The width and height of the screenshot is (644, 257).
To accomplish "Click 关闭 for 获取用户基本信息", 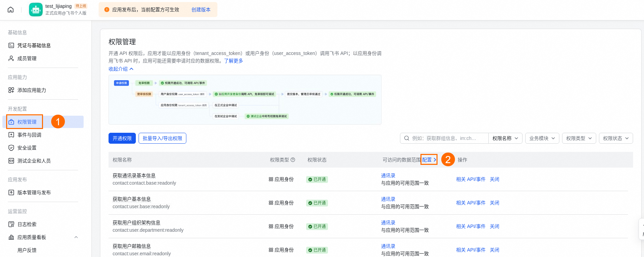I will [495, 203].
